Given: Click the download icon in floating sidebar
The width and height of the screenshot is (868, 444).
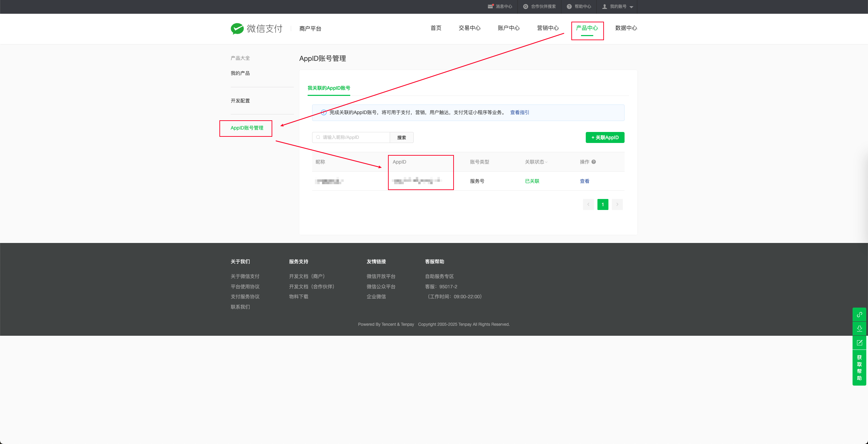Looking at the screenshot, I should coord(859,329).
